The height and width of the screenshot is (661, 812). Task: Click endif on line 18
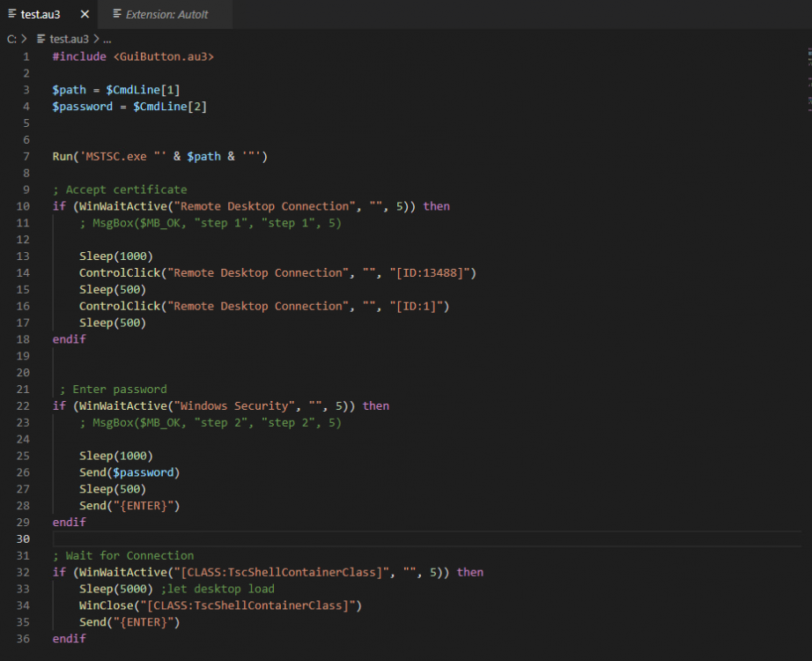[x=69, y=339]
